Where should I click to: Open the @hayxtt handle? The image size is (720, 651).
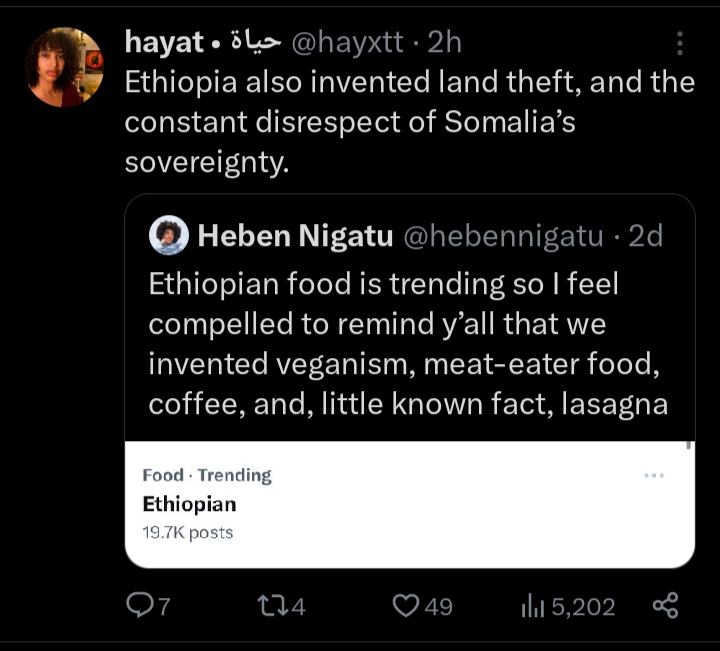[347, 42]
